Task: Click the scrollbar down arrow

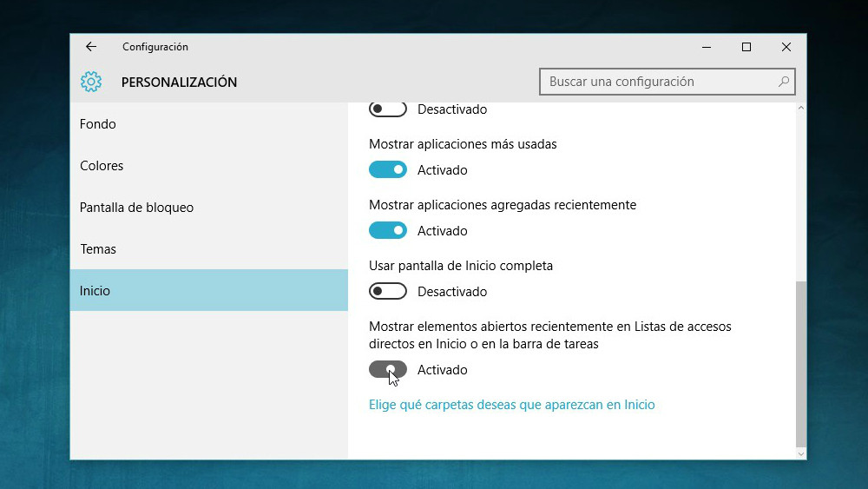Action: coord(800,453)
